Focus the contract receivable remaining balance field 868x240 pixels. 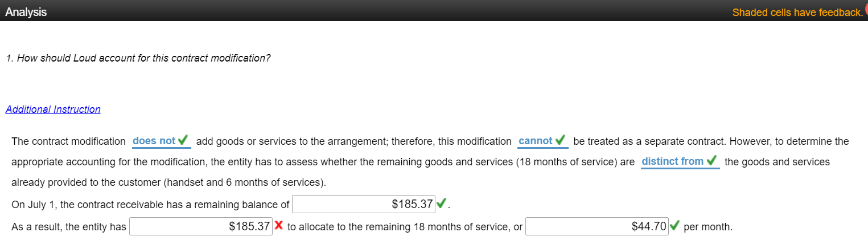click(x=364, y=204)
